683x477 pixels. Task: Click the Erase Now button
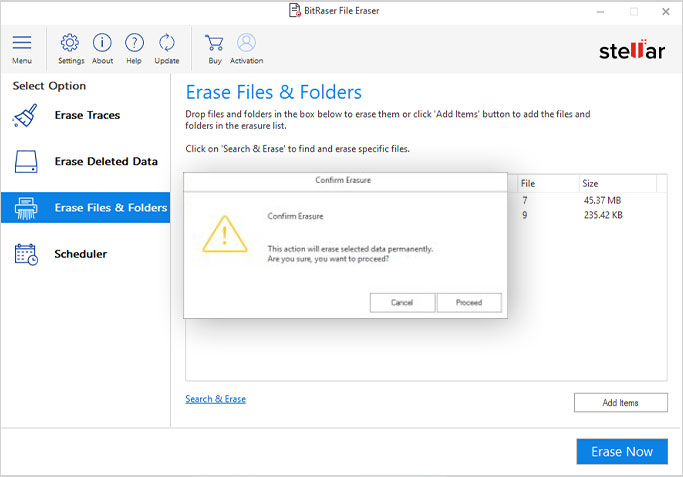point(622,451)
